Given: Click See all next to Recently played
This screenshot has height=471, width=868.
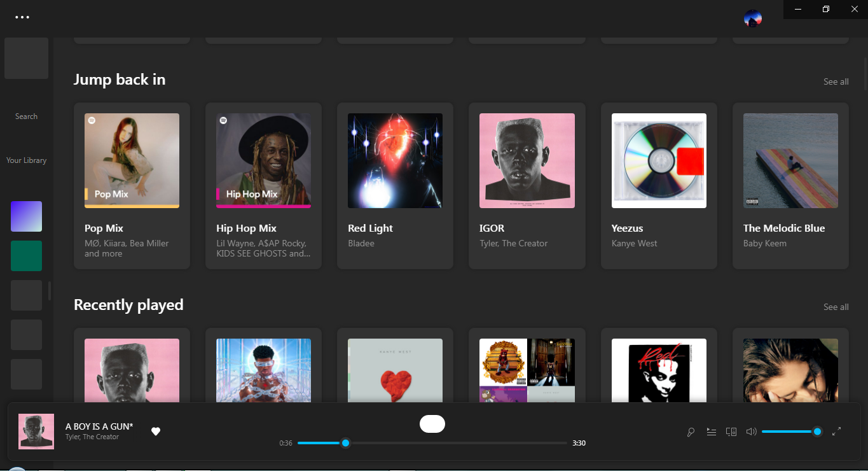Looking at the screenshot, I should [x=836, y=306].
